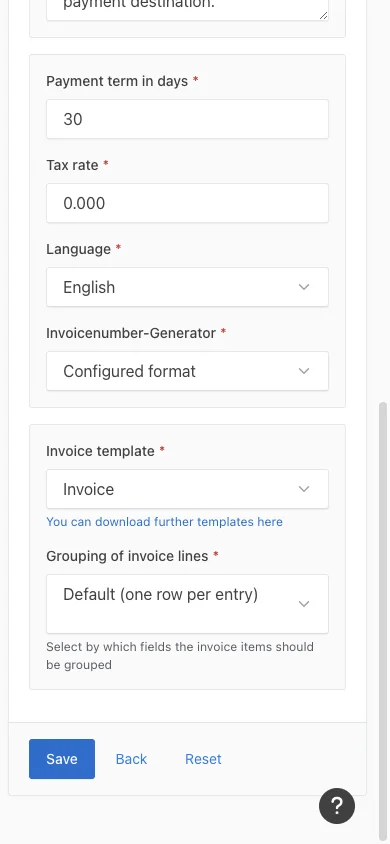The height and width of the screenshot is (844, 390).
Task: Click the Configured format chevron arrow
Action: (x=304, y=371)
